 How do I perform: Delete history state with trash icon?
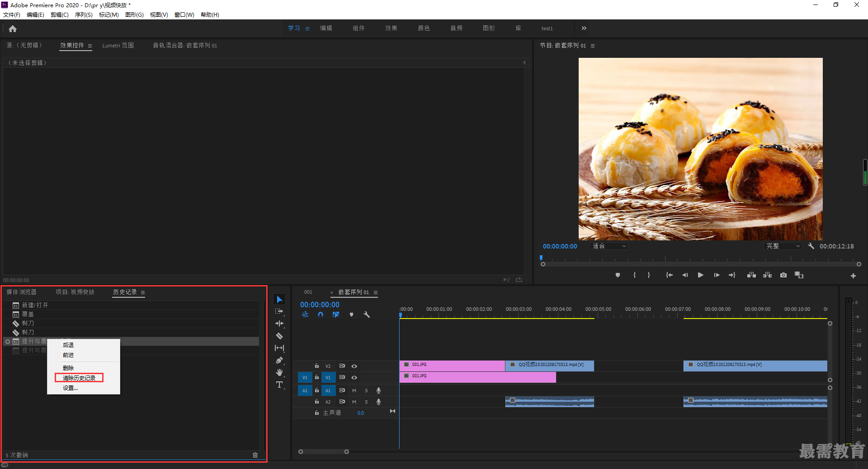[x=255, y=455]
